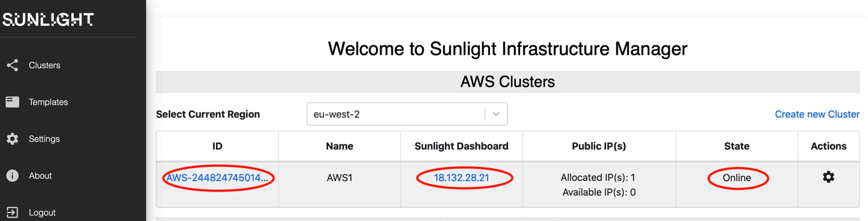
Task: Click the Templates card icon in sidebar
Action: [12, 102]
